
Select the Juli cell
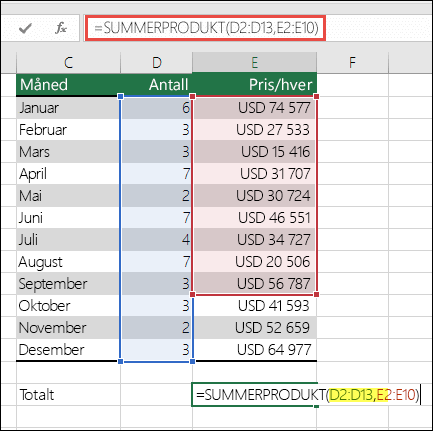click(x=68, y=240)
